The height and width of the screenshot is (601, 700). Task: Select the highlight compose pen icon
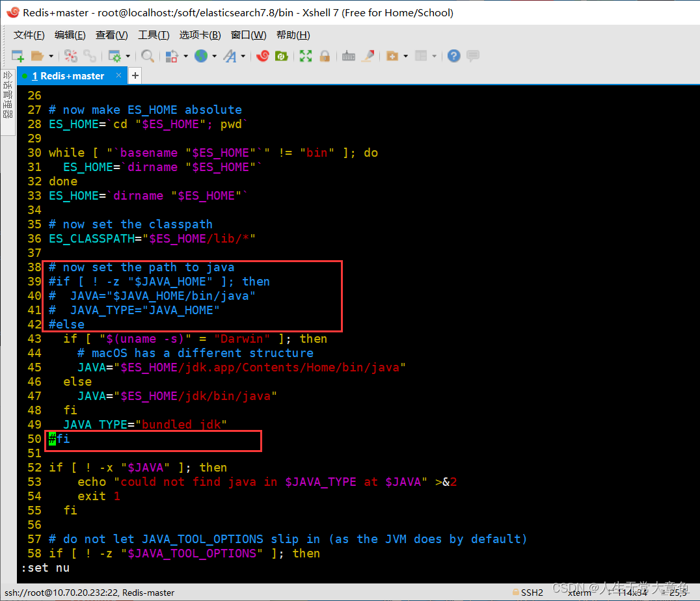[x=368, y=56]
